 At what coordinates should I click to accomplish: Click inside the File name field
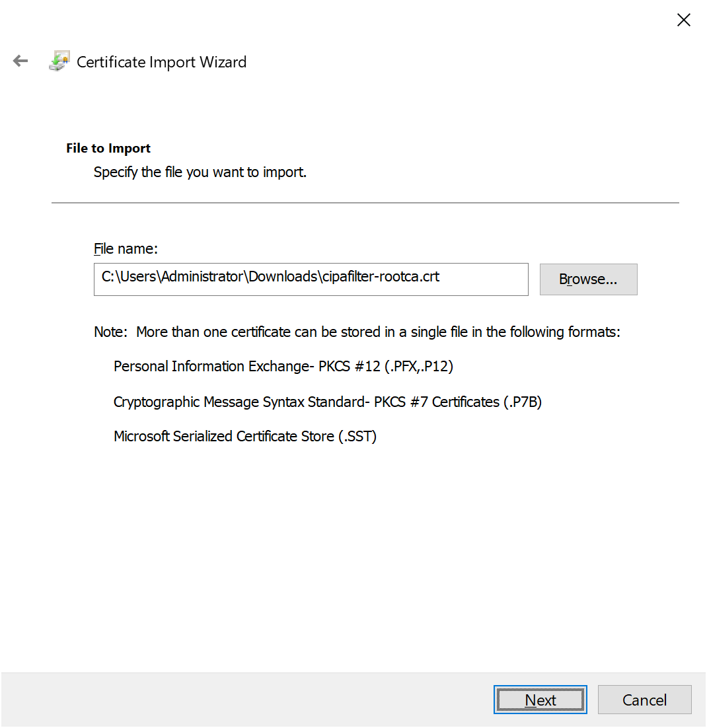pyautogui.click(x=311, y=279)
